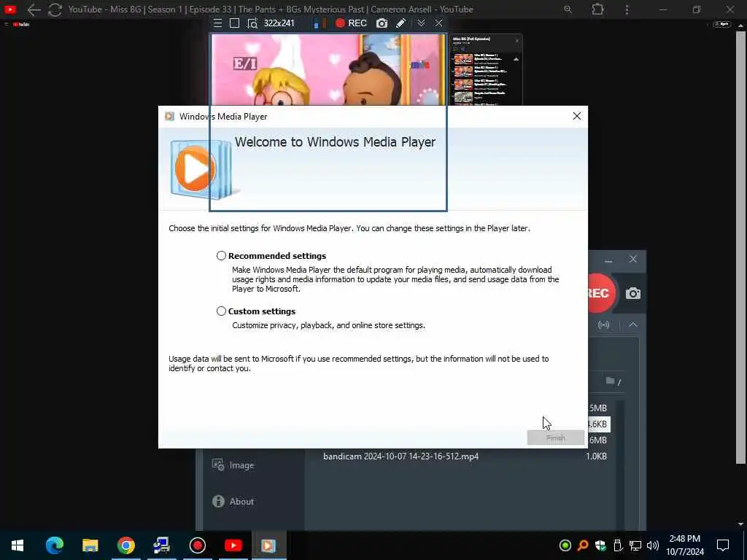Select the Recommended settings radio button
The width and height of the screenshot is (747, 560).
[221, 256]
